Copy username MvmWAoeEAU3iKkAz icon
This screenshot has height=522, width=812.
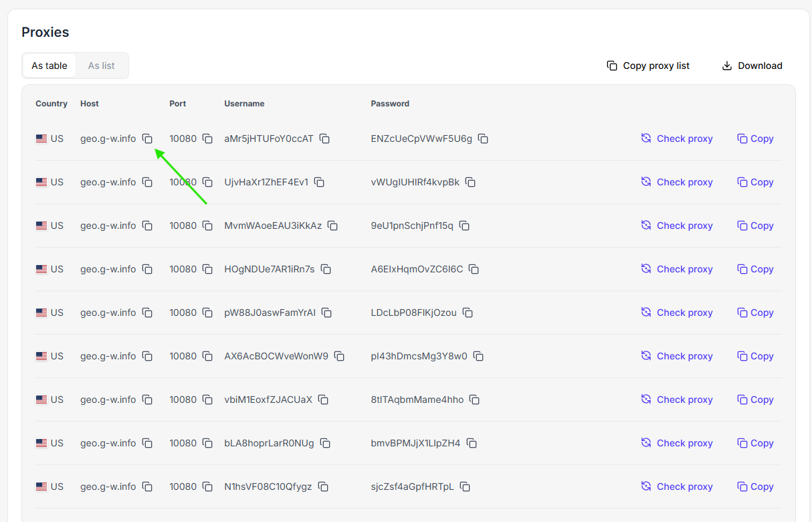332,226
